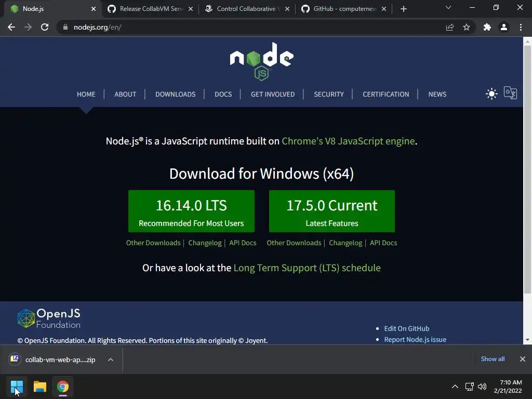
Task: Expand collab-vm-web-app zip download options
Action: (x=111, y=360)
